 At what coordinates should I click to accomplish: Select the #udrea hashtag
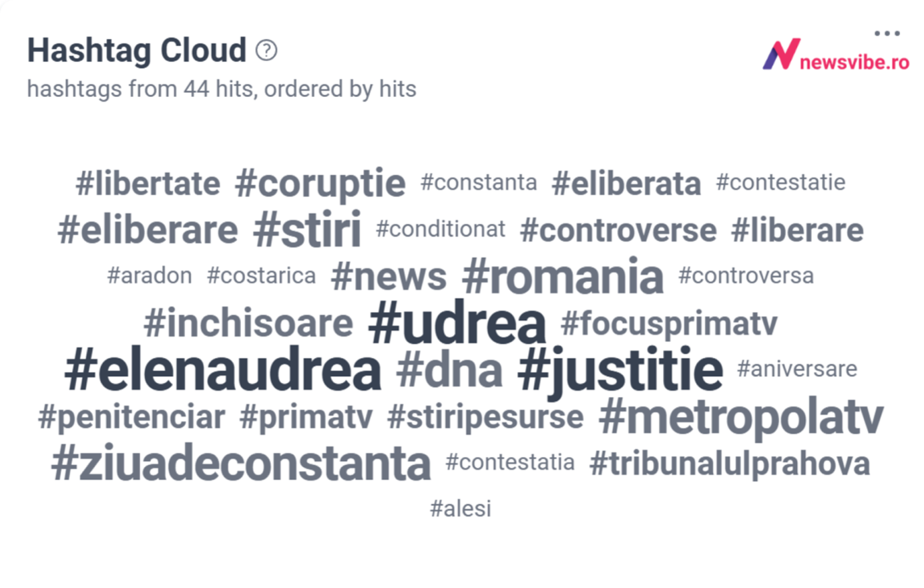coord(457,323)
